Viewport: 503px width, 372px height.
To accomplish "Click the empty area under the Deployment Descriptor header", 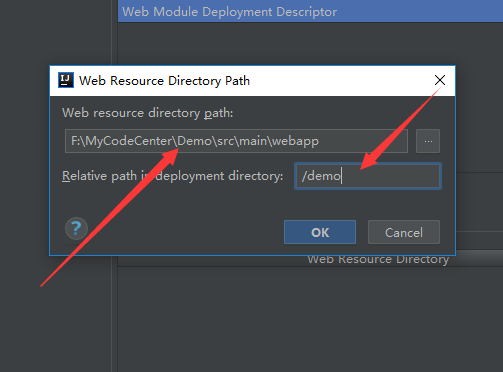I will (310, 43).
